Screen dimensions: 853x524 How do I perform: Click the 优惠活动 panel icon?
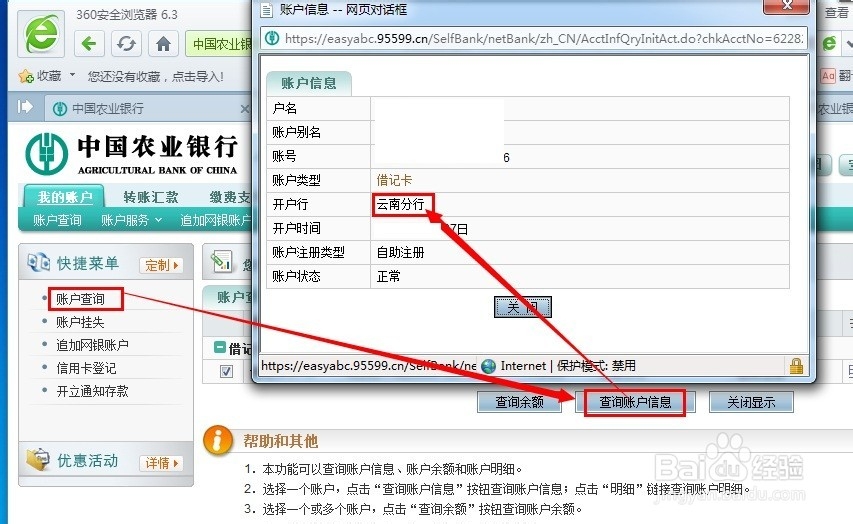pos(38,460)
